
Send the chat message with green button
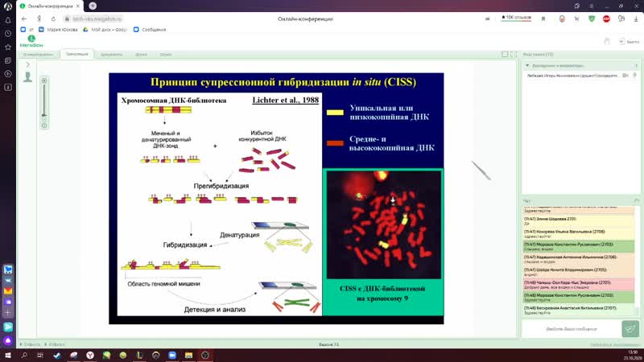[628, 328]
